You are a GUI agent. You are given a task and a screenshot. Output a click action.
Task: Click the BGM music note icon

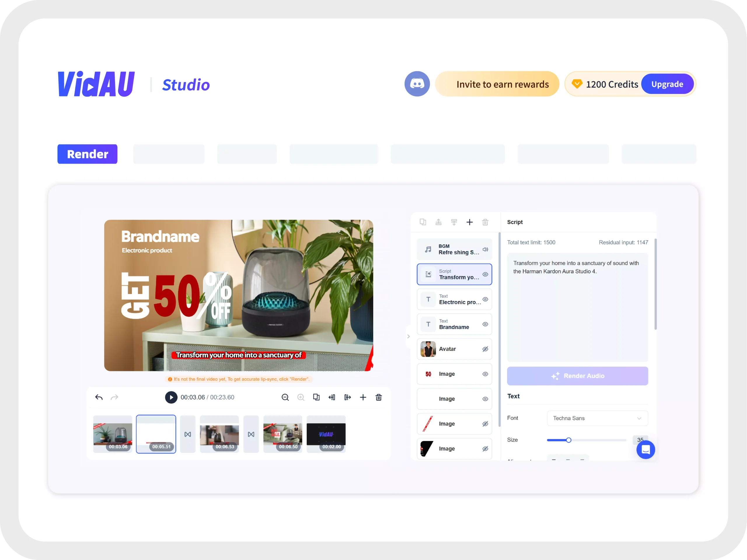(x=427, y=248)
